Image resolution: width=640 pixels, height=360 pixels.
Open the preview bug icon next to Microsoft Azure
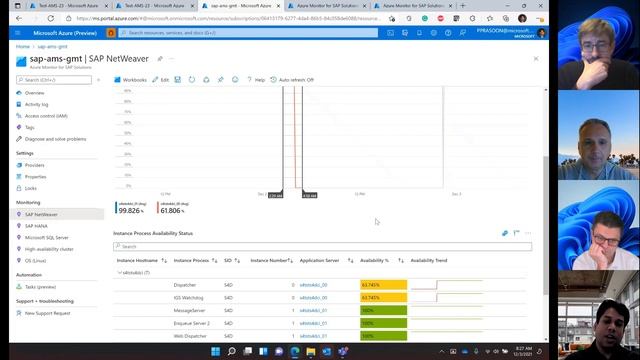coord(111,33)
